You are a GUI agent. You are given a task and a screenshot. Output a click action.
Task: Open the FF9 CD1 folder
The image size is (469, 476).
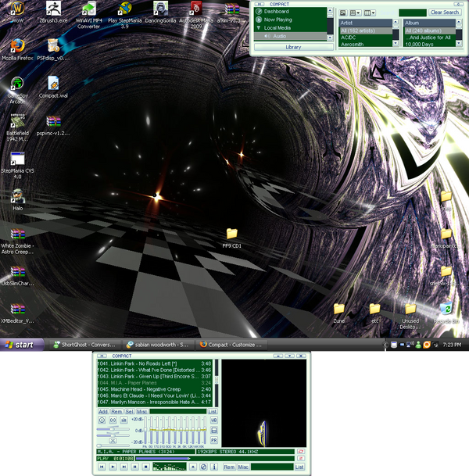point(231,234)
